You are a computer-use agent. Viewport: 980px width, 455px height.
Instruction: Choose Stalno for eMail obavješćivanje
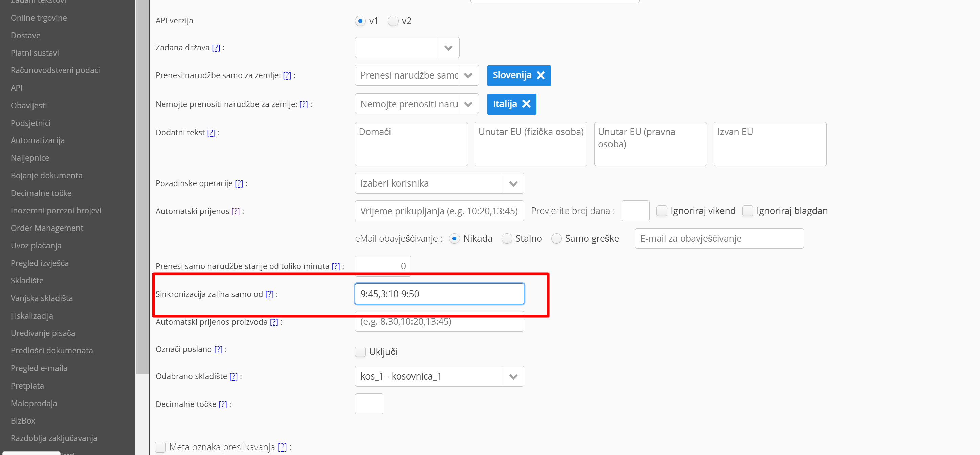pyautogui.click(x=506, y=239)
